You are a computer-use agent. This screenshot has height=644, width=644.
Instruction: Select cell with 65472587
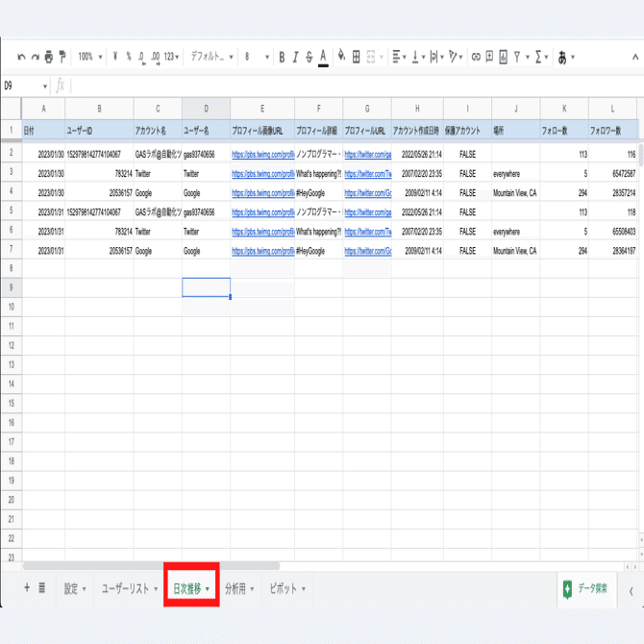tap(613, 174)
